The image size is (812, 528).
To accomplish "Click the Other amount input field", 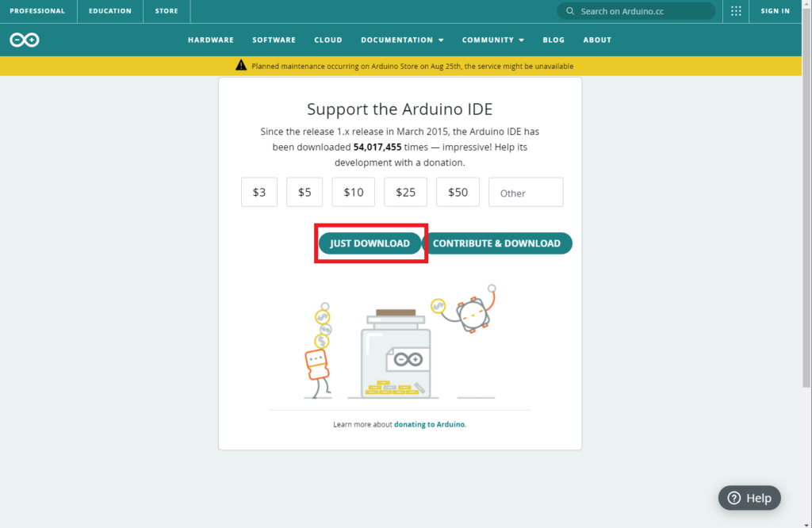I will [526, 192].
